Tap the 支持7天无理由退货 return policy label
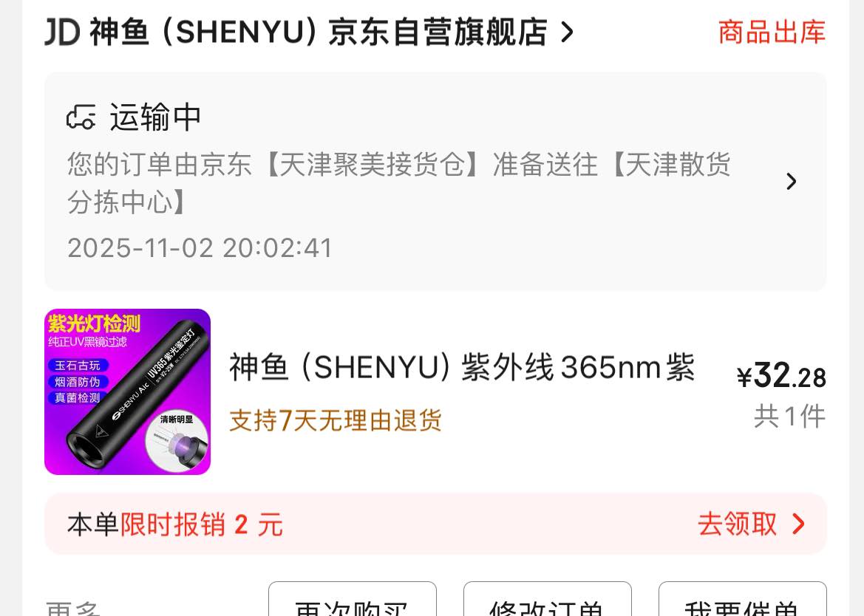The image size is (864, 616). point(336,420)
